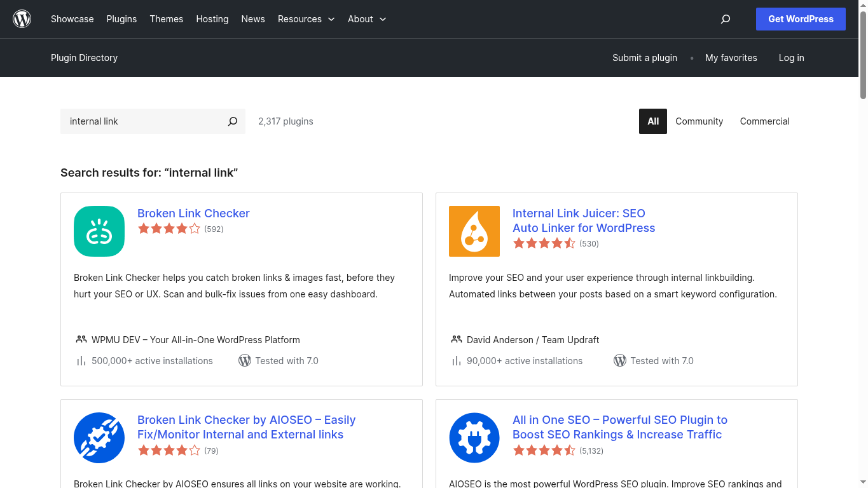Open the Plugin Directory link
The height and width of the screenshot is (488, 868).
85,58
